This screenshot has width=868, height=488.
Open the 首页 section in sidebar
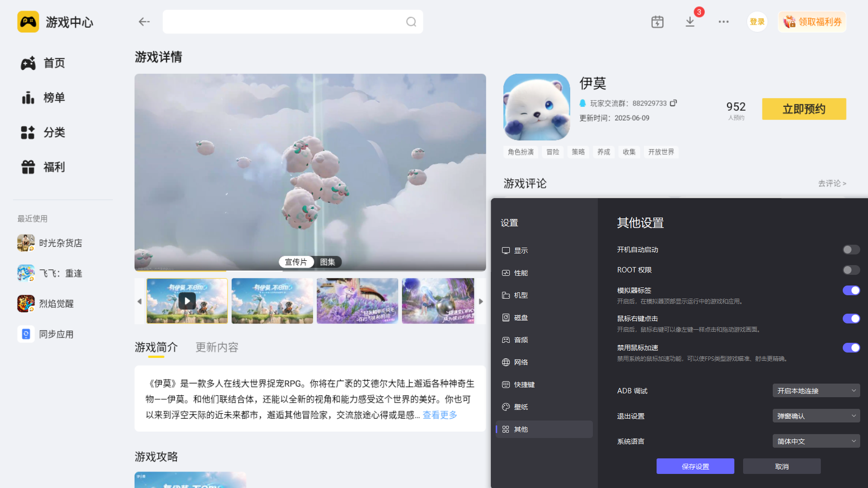[x=54, y=63]
